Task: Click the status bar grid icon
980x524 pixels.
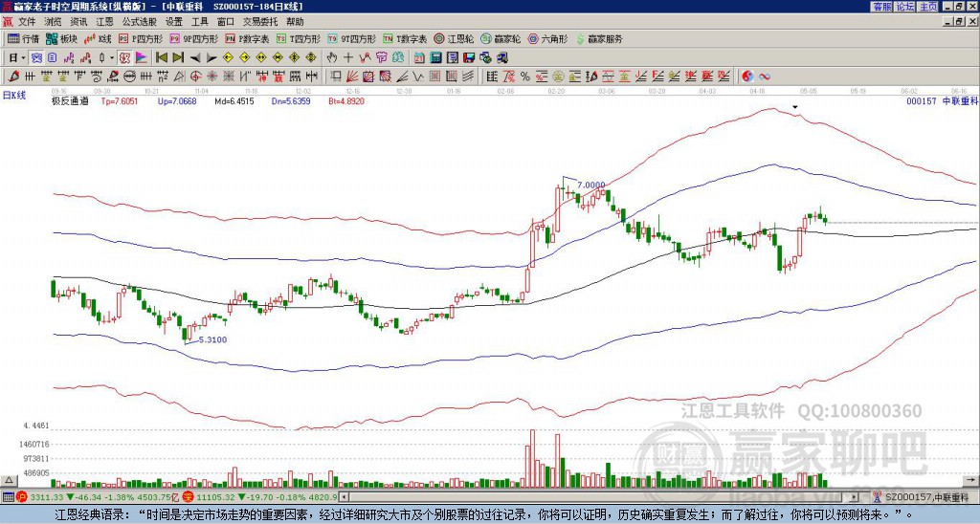Action: 8,497
